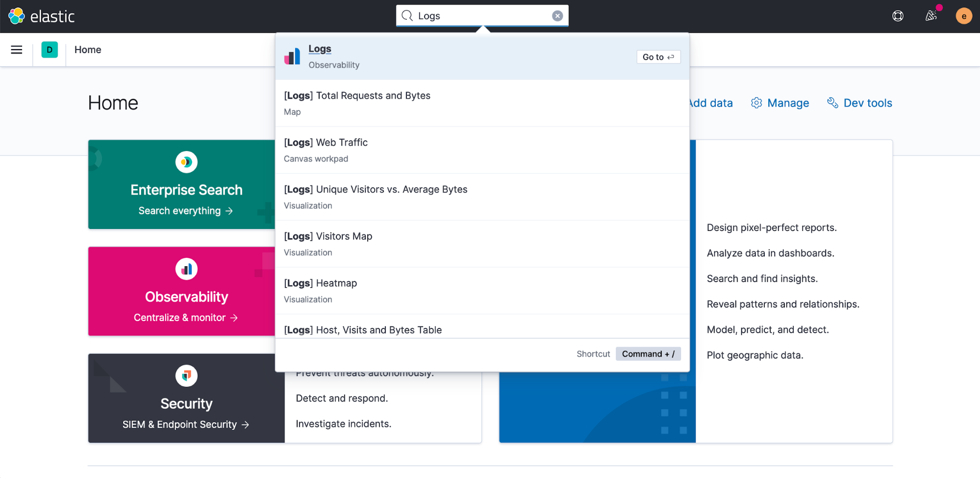Click 'Model, predict, and detect.' text
Screen dimensions: 980x478
pyautogui.click(x=768, y=329)
